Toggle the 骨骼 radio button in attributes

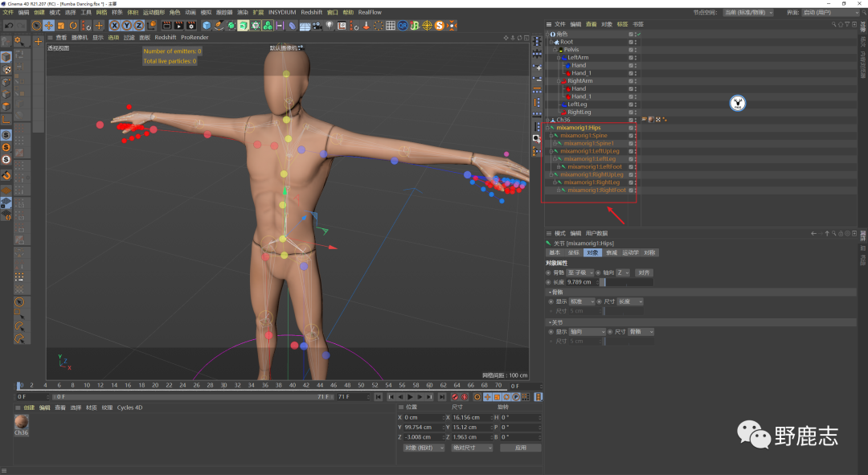(549, 273)
